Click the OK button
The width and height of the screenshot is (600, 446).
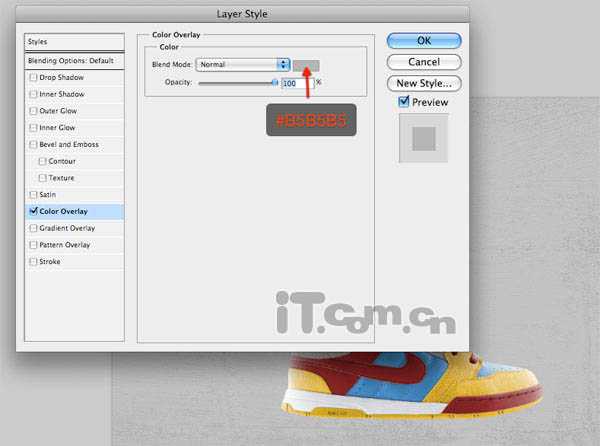(x=424, y=41)
